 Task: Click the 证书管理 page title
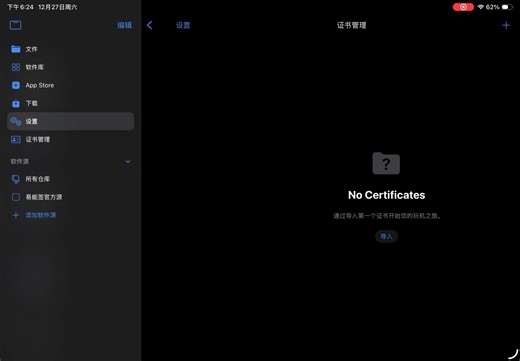(x=352, y=25)
